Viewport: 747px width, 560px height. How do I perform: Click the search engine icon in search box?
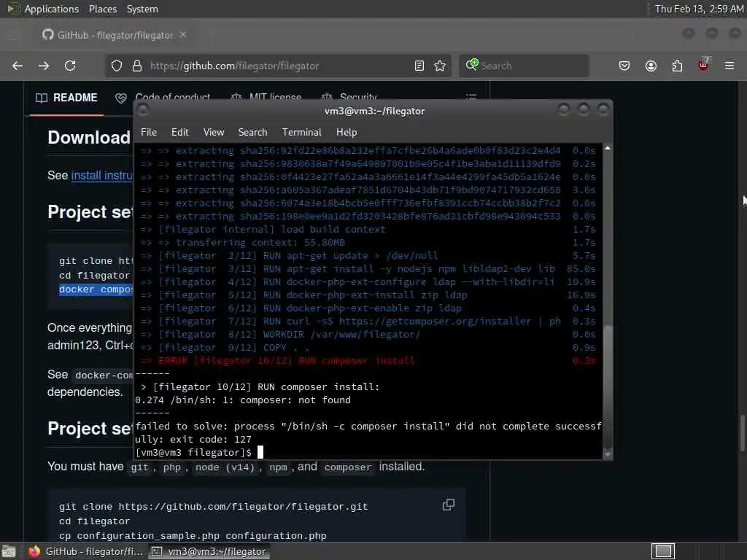click(x=472, y=65)
